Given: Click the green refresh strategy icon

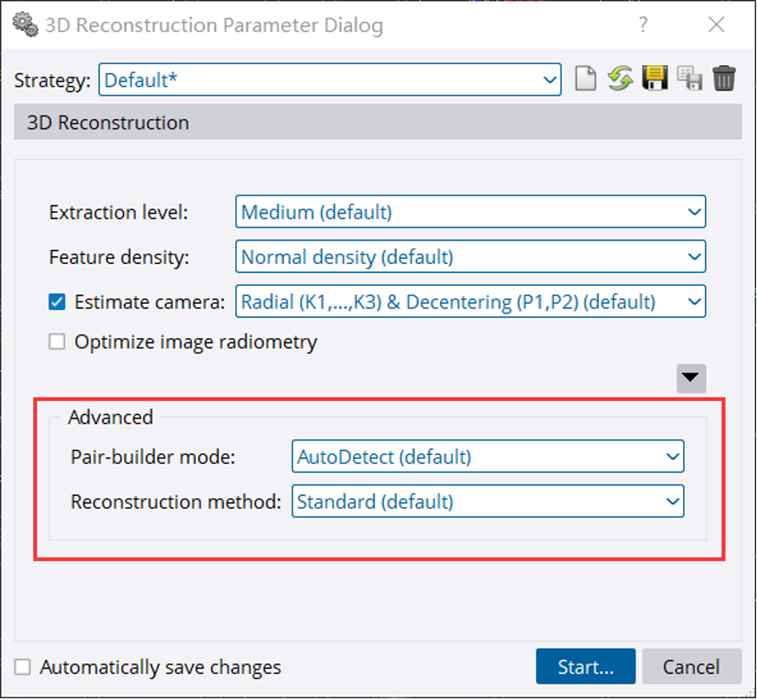Looking at the screenshot, I should 620,80.
